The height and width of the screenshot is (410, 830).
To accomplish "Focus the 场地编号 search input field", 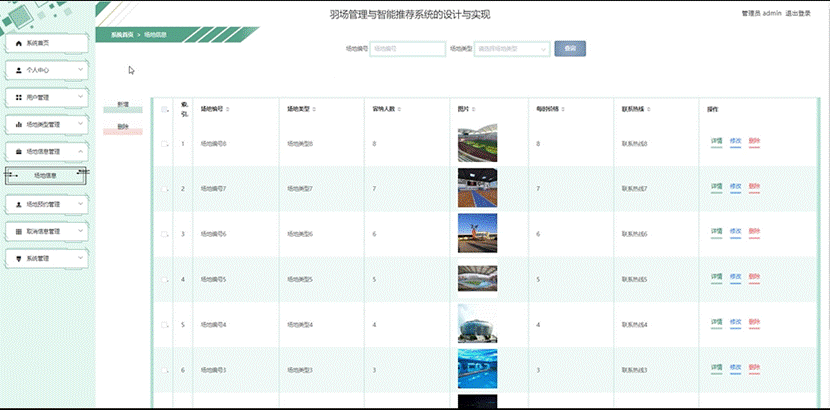I will tap(408, 49).
